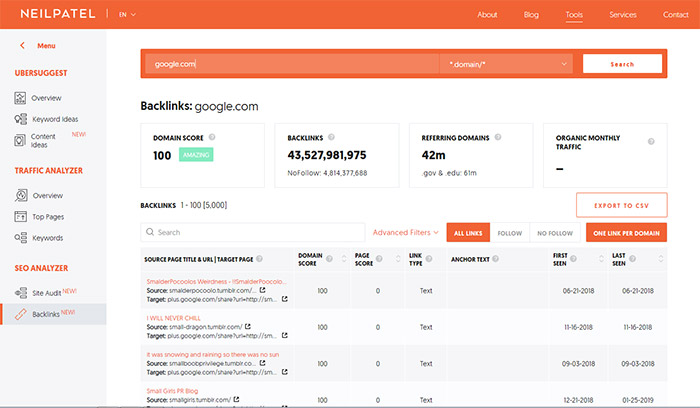
Task: Open Top Pages in sidebar
Action: [x=48, y=217]
